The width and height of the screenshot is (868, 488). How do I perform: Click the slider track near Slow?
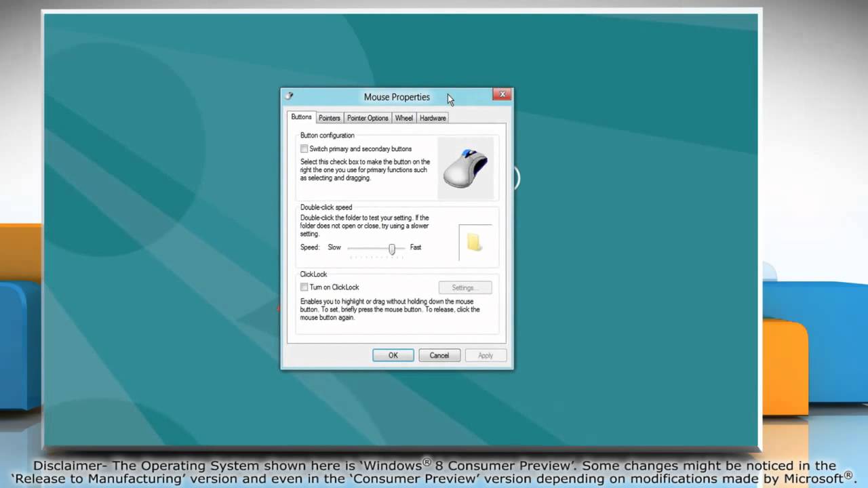coord(351,248)
